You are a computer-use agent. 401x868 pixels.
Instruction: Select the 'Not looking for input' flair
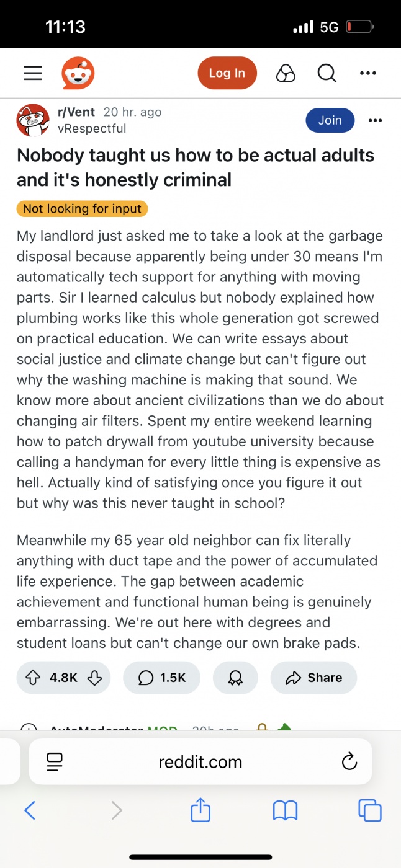pos(82,208)
